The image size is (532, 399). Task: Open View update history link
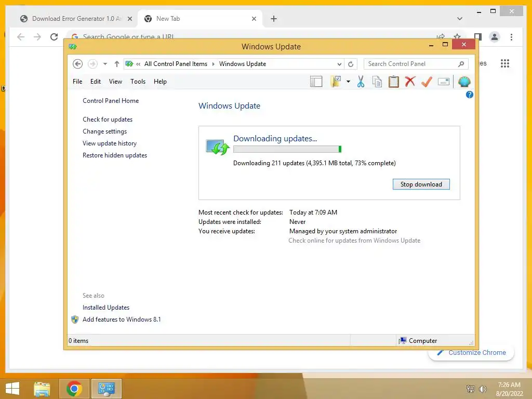click(x=110, y=143)
